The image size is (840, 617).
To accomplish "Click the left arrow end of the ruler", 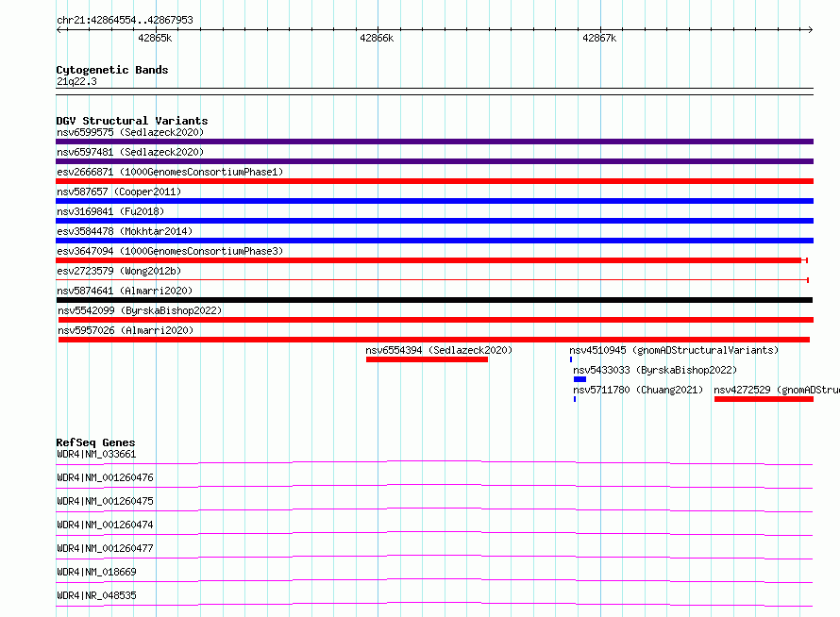I will 59,29.
